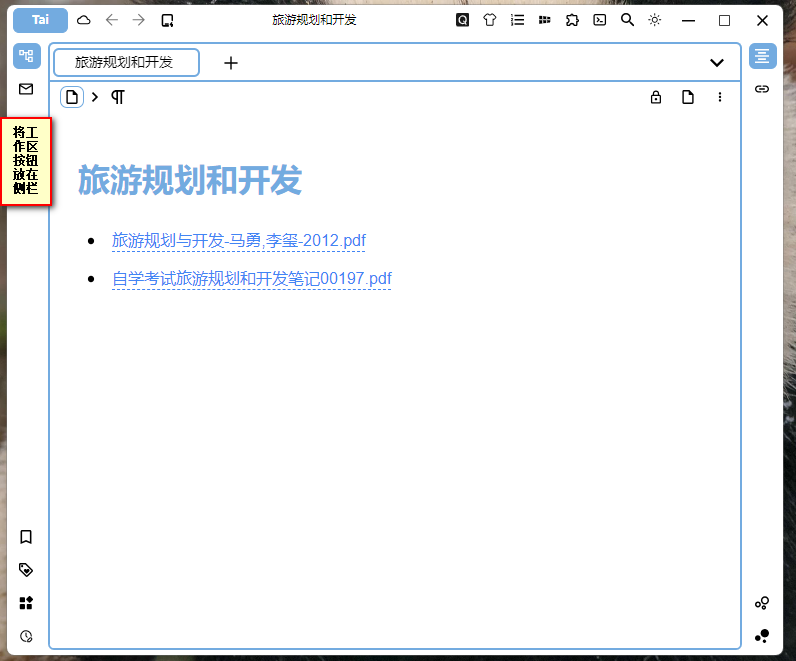Open 旅游规划与开发-马勇,李玺-2012.pdf link
The image size is (796, 661).
point(238,241)
